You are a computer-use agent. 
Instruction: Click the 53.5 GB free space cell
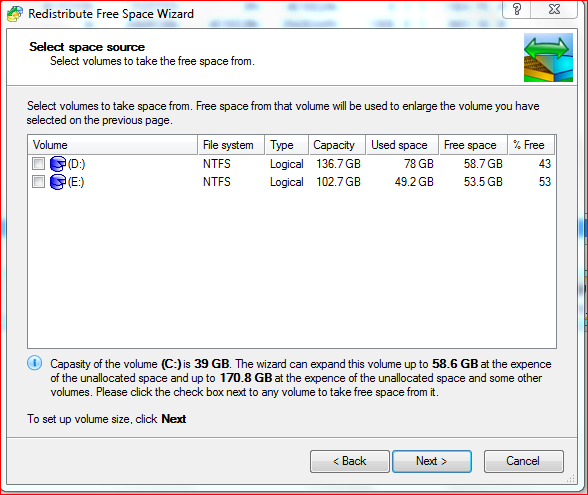click(x=483, y=182)
